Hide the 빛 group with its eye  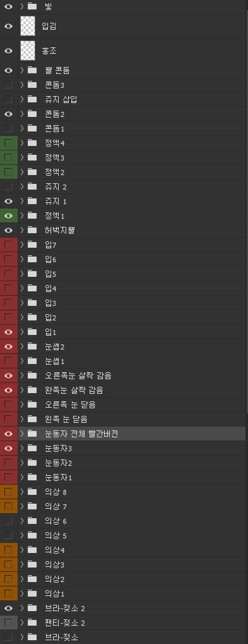pyautogui.click(x=8, y=6)
